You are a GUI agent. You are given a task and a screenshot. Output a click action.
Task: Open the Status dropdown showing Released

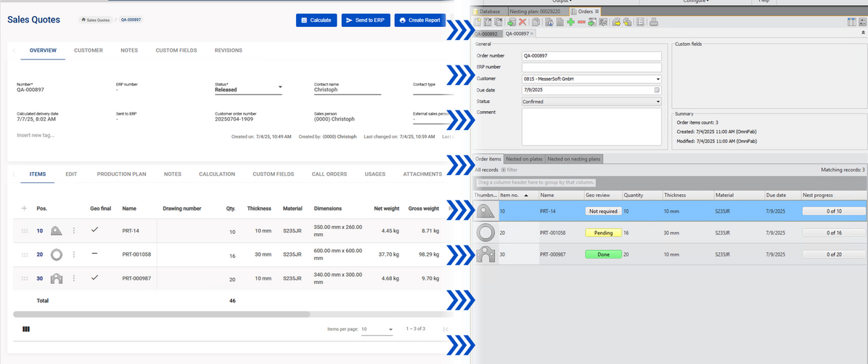pos(280,88)
